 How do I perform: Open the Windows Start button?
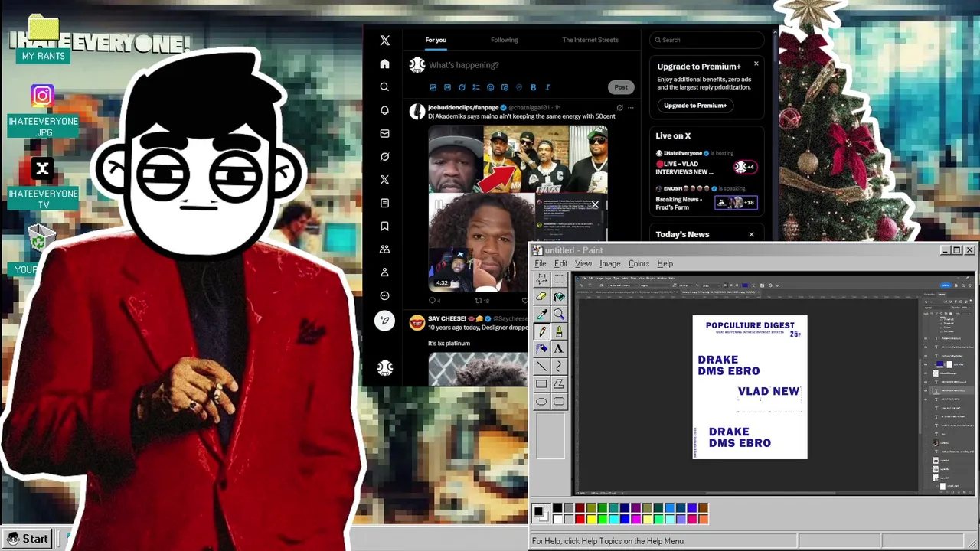(28, 539)
